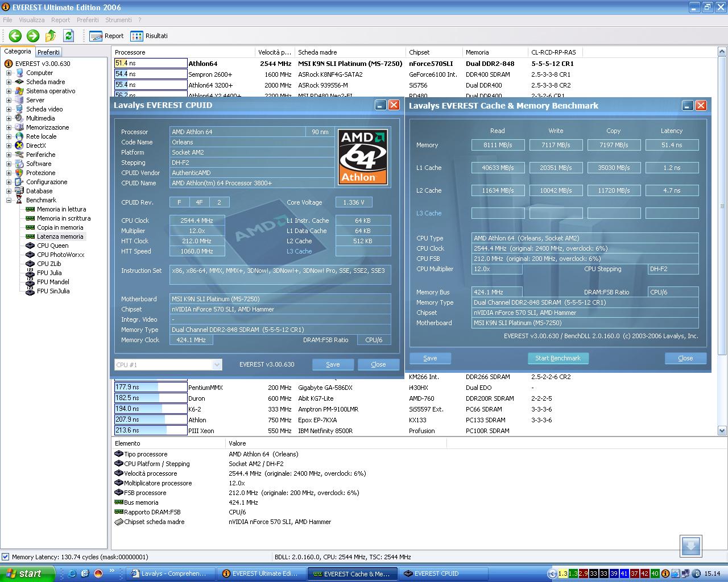The height and width of the screenshot is (582, 728).
Task: Go forward with the green right arrow
Action: pyautogui.click(x=33, y=36)
